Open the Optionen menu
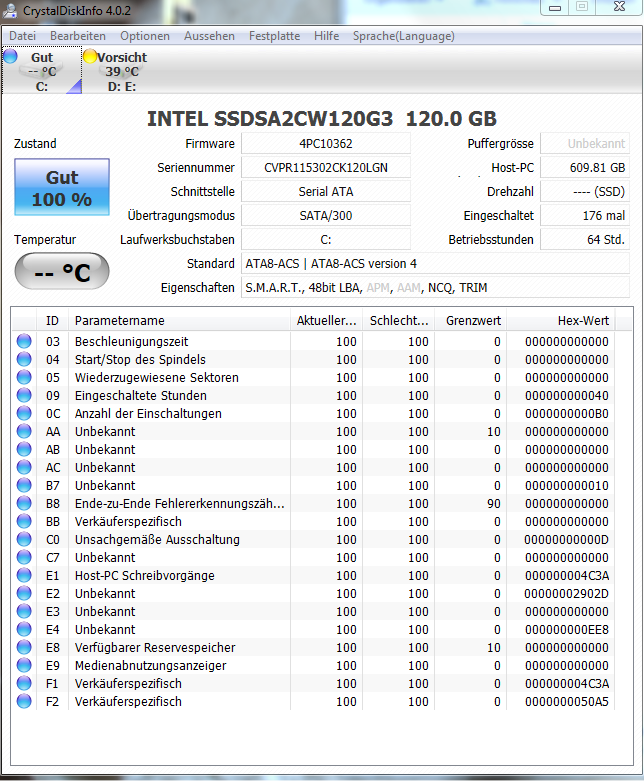Viewport: 644px width, 781px height. pyautogui.click(x=145, y=36)
